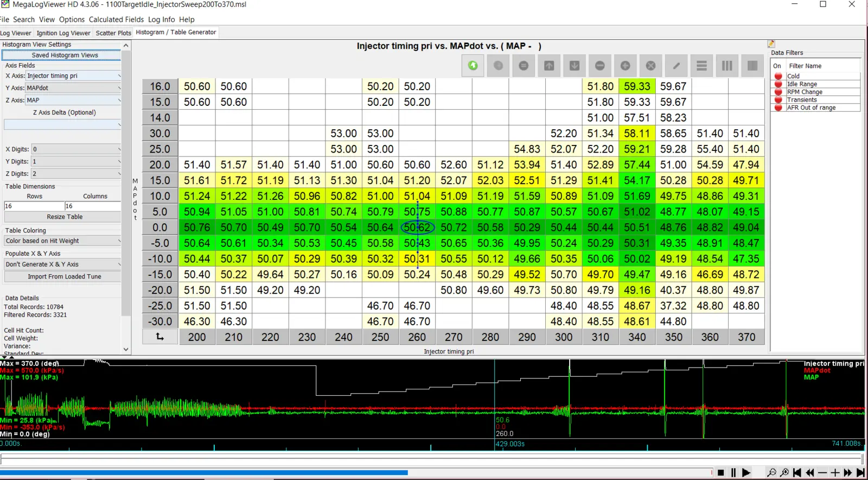Click the plus speed playback button
The image size is (868, 480).
point(835,473)
